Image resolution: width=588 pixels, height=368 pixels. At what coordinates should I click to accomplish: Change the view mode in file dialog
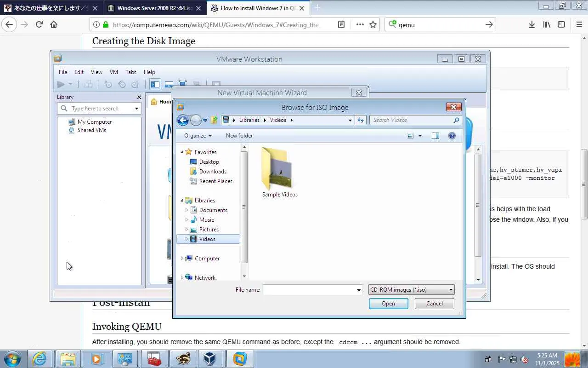(x=410, y=136)
